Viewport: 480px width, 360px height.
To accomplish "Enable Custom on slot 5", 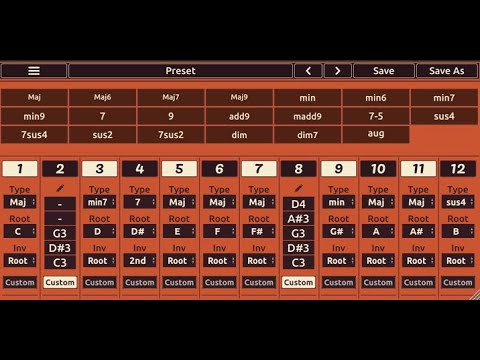I will [179, 282].
